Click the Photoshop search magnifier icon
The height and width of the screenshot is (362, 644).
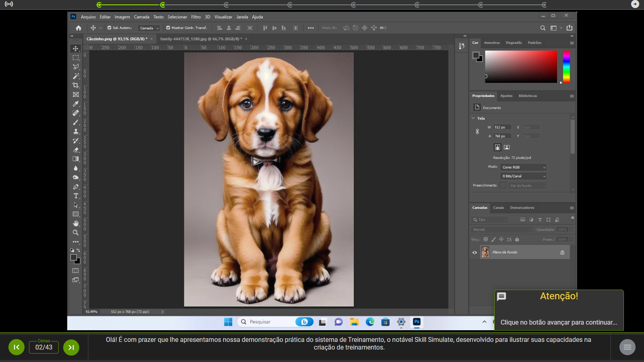click(543, 28)
